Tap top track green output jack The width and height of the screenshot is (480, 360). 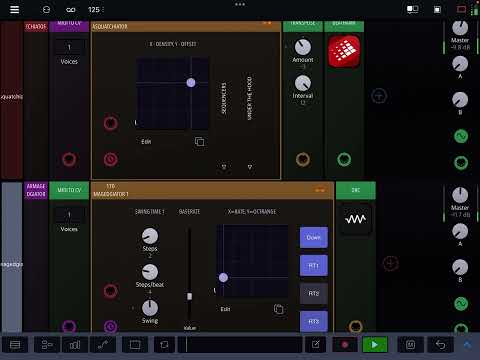(461, 163)
